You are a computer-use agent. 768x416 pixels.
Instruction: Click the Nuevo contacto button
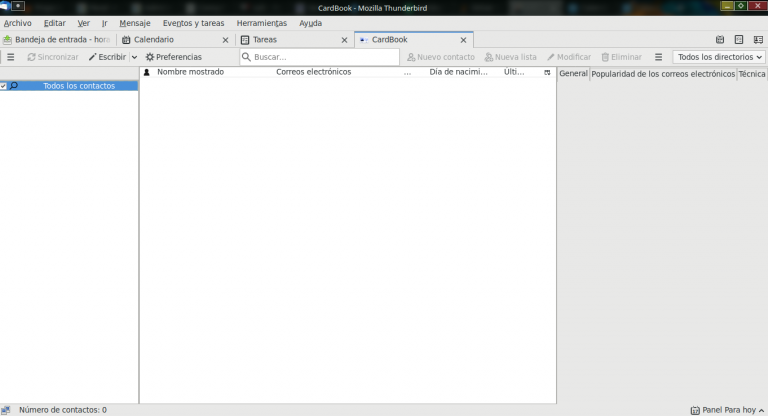coord(441,57)
